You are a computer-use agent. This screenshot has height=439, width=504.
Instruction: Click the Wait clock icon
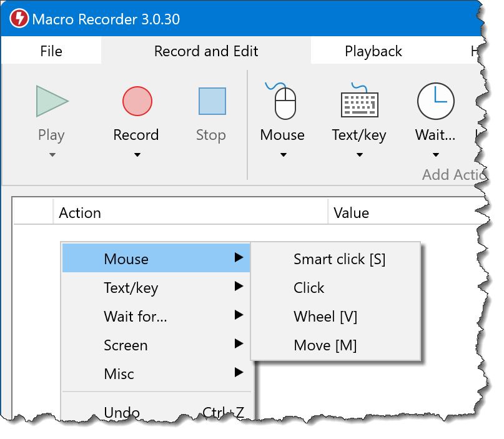pyautogui.click(x=435, y=101)
